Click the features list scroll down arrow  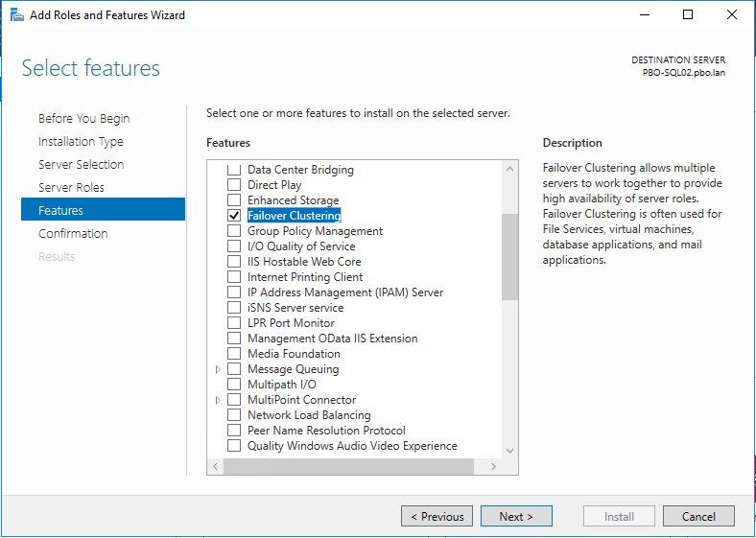coord(509,451)
